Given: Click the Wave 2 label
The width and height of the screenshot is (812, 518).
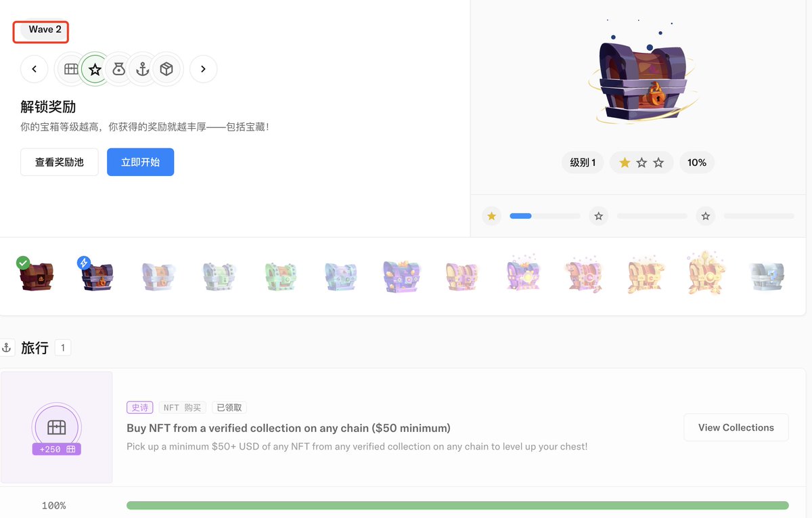Looking at the screenshot, I should click(x=45, y=30).
